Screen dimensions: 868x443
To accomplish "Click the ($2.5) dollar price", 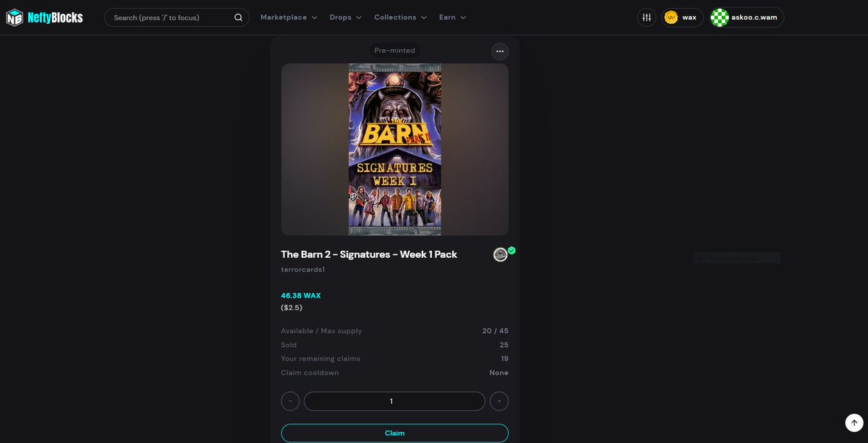I will click(x=292, y=307).
